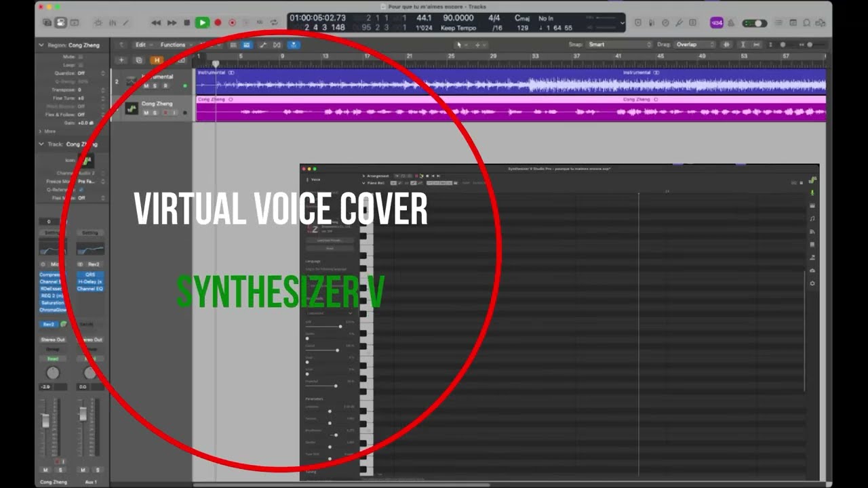The width and height of the screenshot is (868, 488).
Task: Click the Instrumental track icon
Action: click(132, 81)
